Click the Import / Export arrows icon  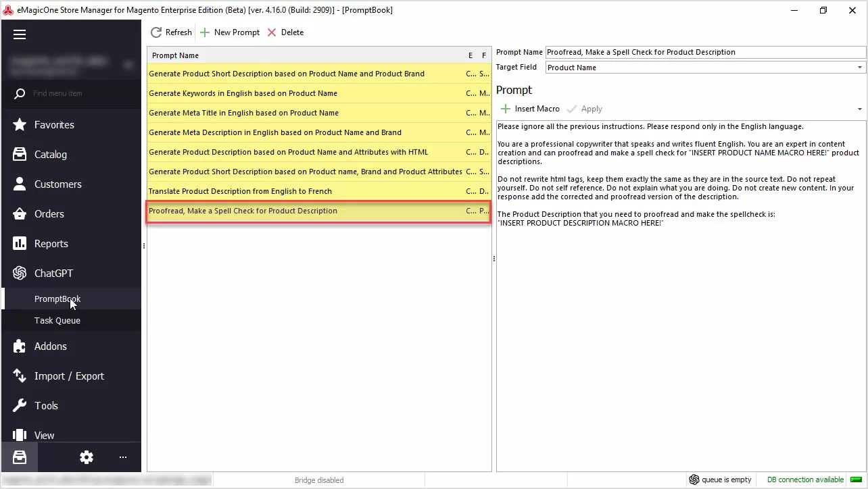click(x=20, y=376)
